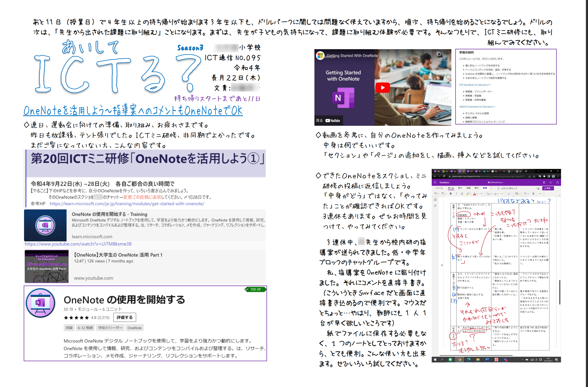
Task: Click the undo icon on the OneNote ribbon
Action: pyautogui.click(x=436, y=193)
